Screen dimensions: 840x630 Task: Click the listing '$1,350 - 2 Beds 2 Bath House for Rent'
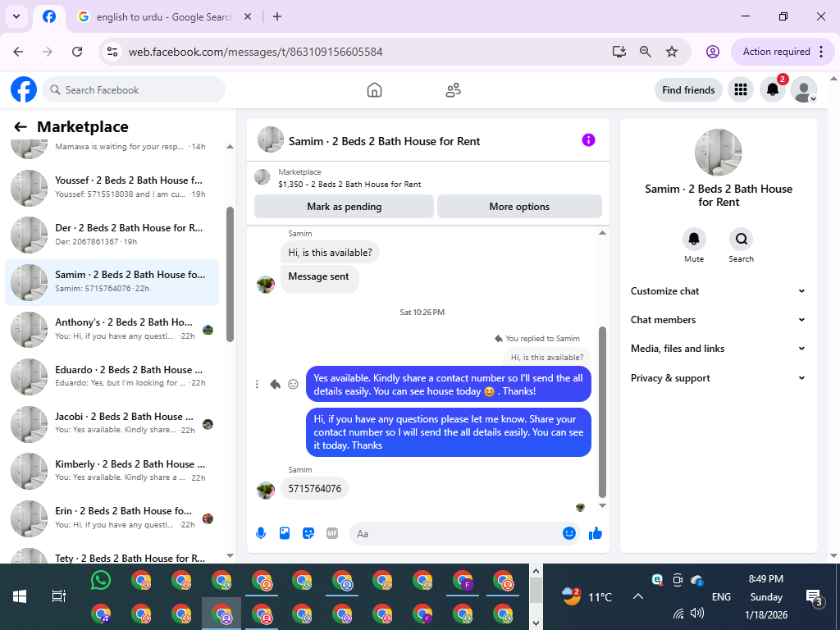pos(349,185)
